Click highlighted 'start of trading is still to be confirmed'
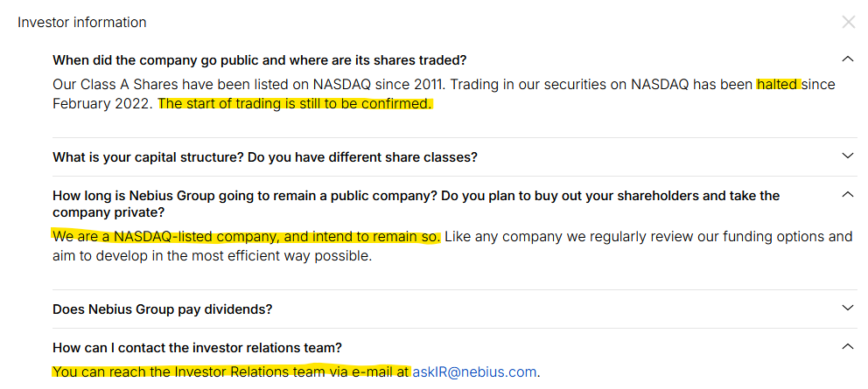Screen dimensions: 868x389 [296, 104]
